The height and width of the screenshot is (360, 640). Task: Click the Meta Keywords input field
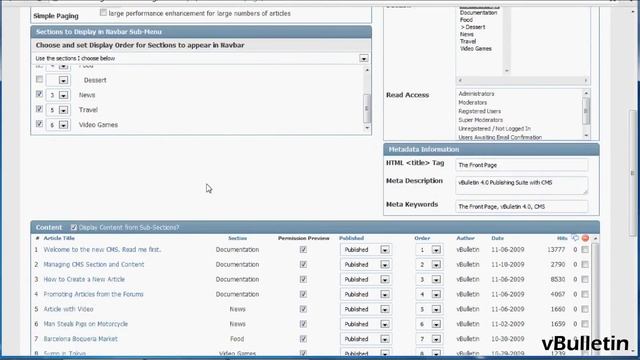[x=522, y=207]
